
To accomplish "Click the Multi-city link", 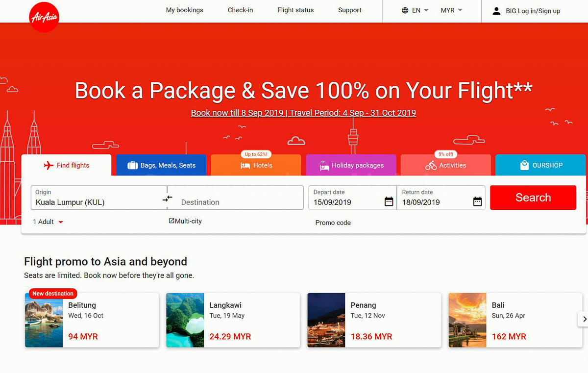I will [x=185, y=221].
